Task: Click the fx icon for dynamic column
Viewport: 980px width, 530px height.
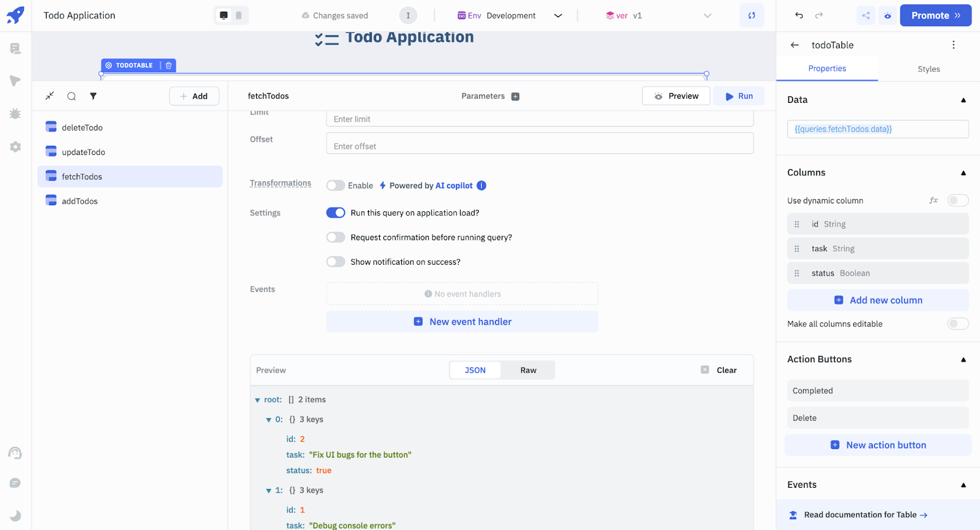Action: (x=933, y=200)
